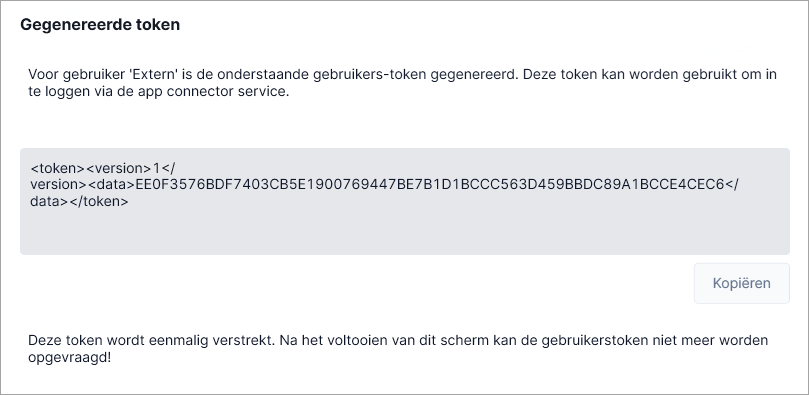Click the Kopiëren button
The width and height of the screenshot is (809, 395).
click(741, 283)
